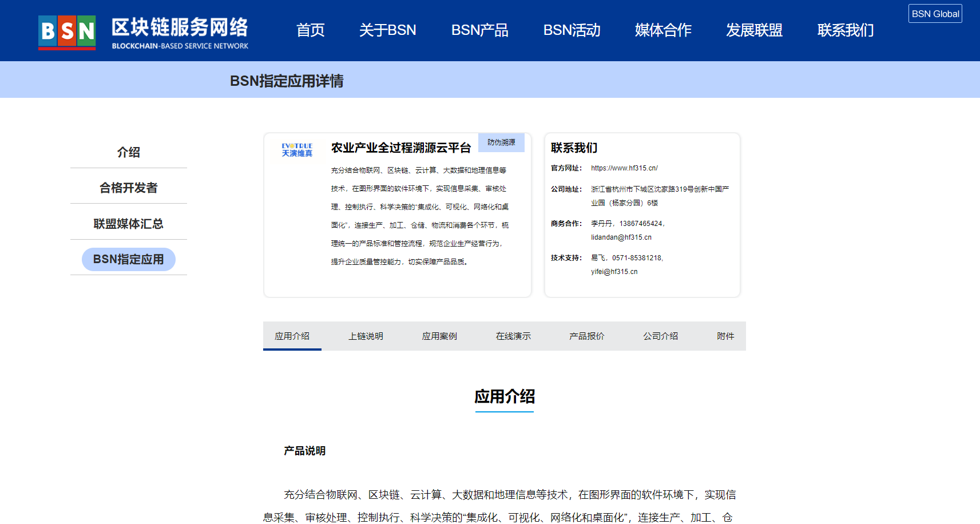Switch to the 应用案例 tab
The image size is (980, 524).
point(439,336)
